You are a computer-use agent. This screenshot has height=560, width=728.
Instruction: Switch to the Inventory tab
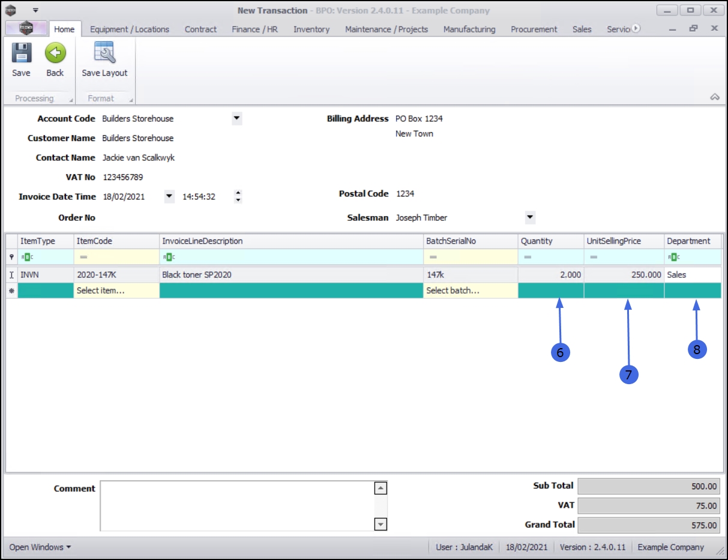311,29
